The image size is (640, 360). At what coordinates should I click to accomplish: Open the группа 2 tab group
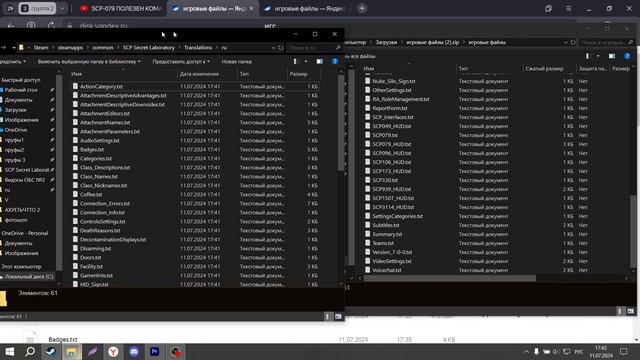click(38, 8)
